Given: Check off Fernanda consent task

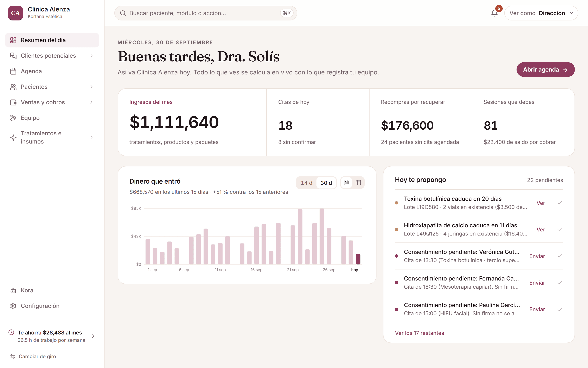Looking at the screenshot, I should [x=560, y=282].
